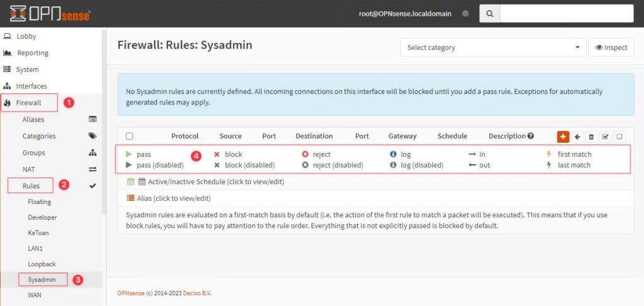Screen dimensions: 644x306
Task: Open the Select category dropdown
Action: (493, 47)
